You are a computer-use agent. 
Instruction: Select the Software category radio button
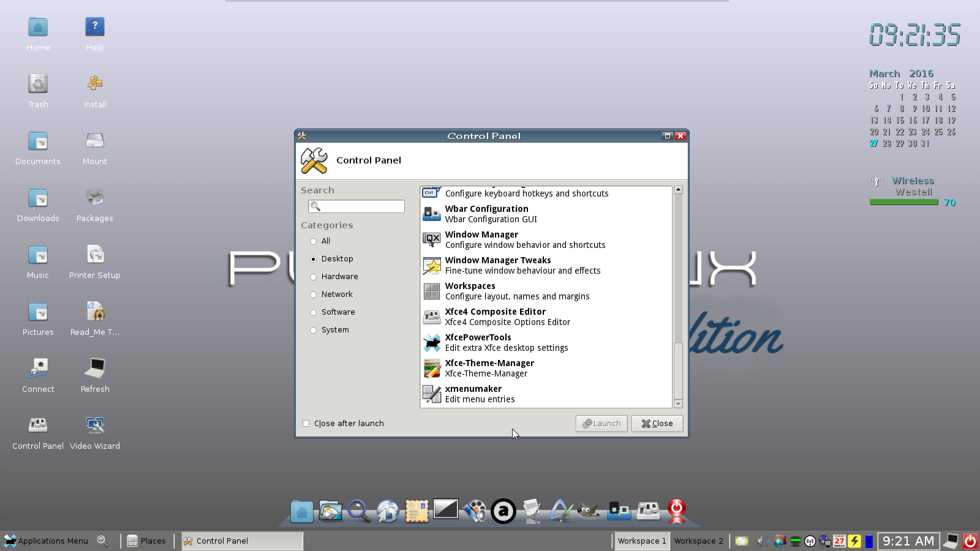pos(313,312)
